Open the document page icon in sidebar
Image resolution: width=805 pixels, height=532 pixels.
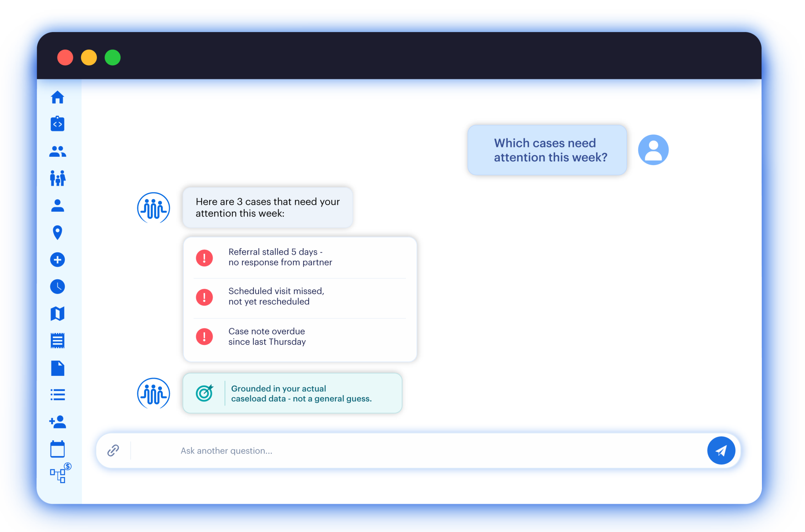click(x=57, y=369)
